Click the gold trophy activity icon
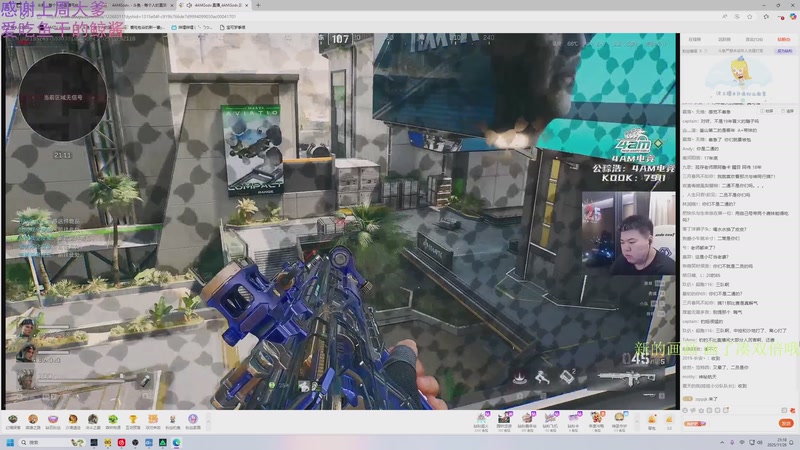The width and height of the screenshot is (800, 450). click(x=133, y=419)
